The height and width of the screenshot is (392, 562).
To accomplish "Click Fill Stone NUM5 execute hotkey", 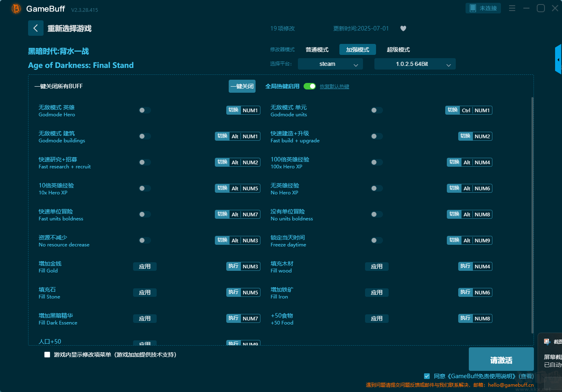I will point(243,292).
